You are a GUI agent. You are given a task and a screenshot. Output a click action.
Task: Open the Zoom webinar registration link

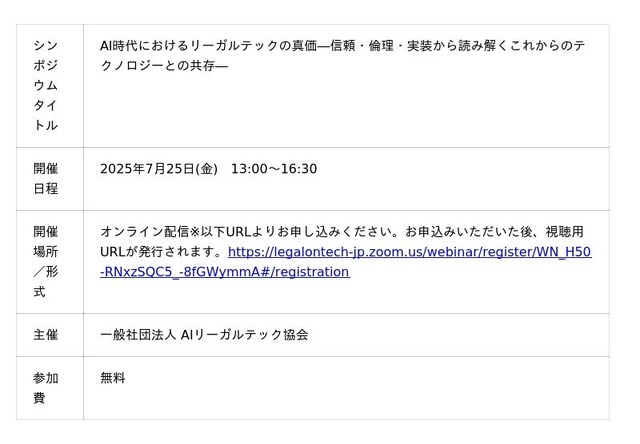coord(409,252)
